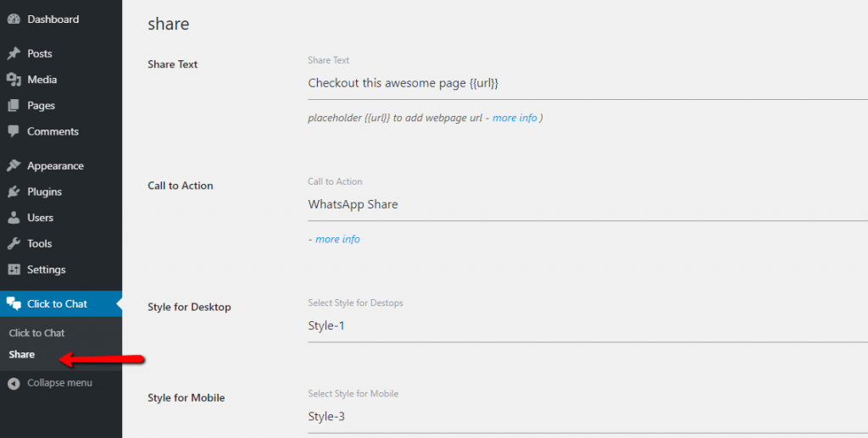Click into the Share Text input field
Screen dimensions: 868x438
click(x=588, y=84)
